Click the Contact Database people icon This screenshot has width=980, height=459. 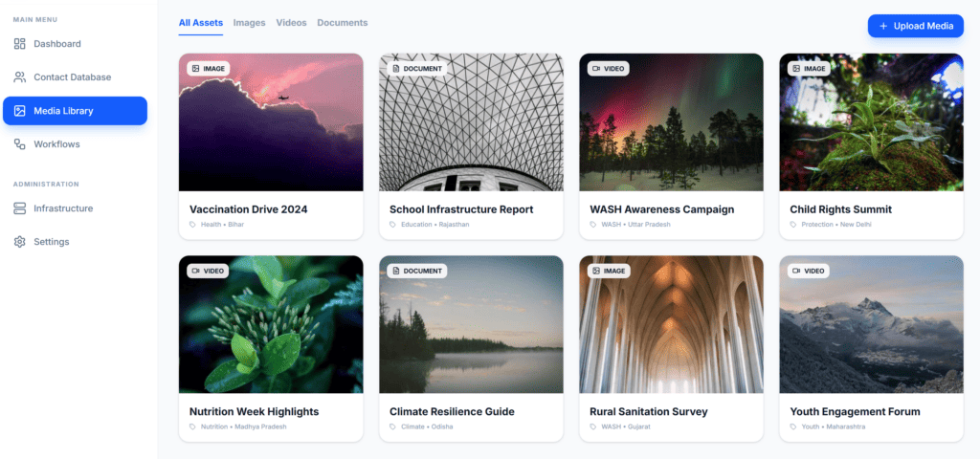coord(20,77)
